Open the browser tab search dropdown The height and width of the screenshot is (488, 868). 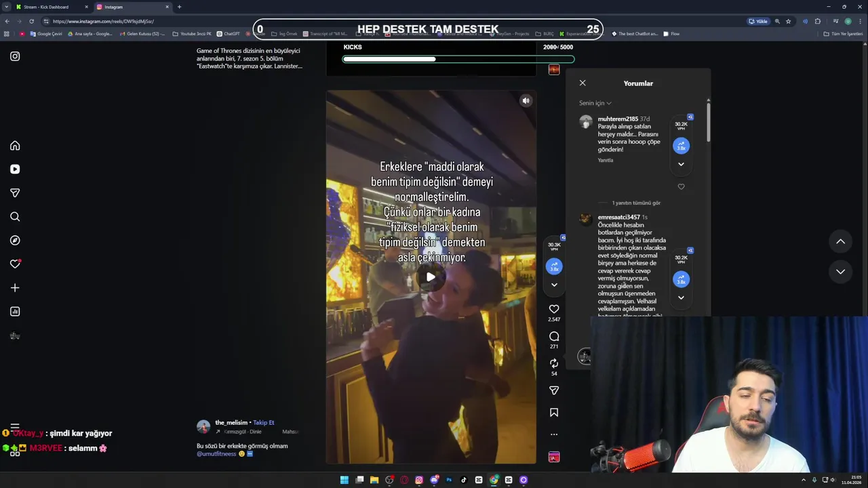(x=7, y=7)
